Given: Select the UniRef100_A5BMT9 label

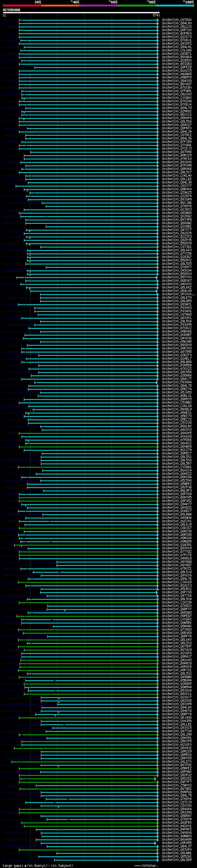Looking at the screenshot, I should click(176, 77).
